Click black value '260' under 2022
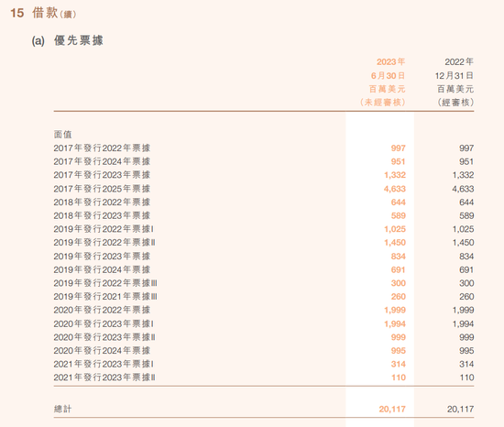Viewport: 504px width, 427px height. click(x=466, y=297)
